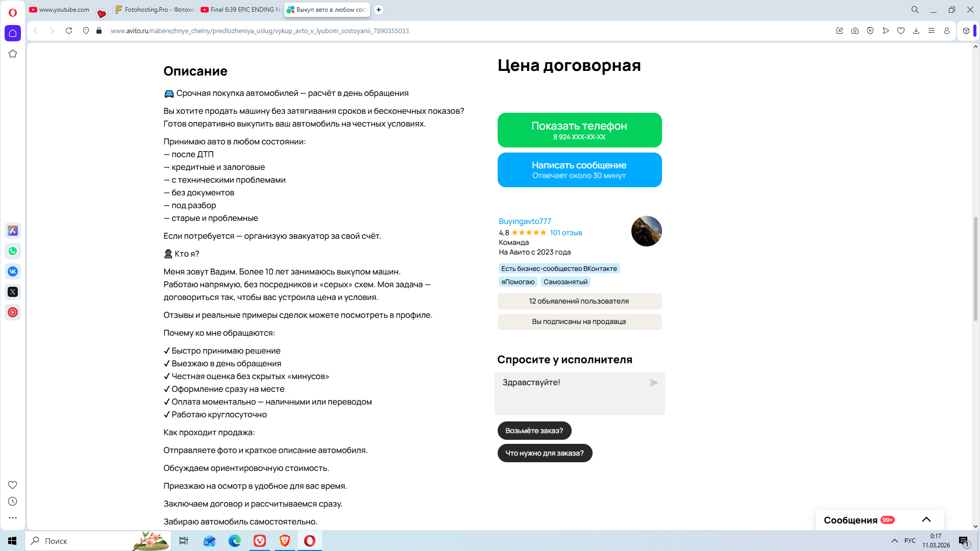Viewport: 980px width, 551px height.
Task: Toggle the 'Вы подписаны на продавца' subscription
Action: pyautogui.click(x=579, y=321)
